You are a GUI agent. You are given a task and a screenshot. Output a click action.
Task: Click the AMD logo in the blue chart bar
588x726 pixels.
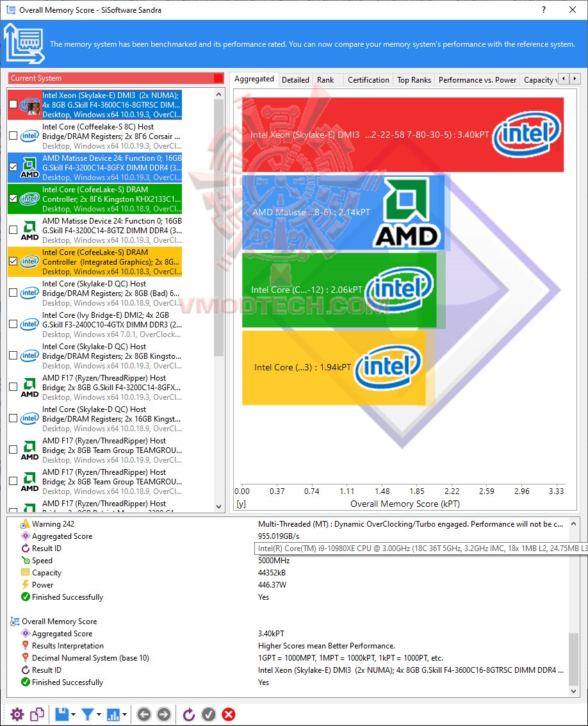(406, 213)
